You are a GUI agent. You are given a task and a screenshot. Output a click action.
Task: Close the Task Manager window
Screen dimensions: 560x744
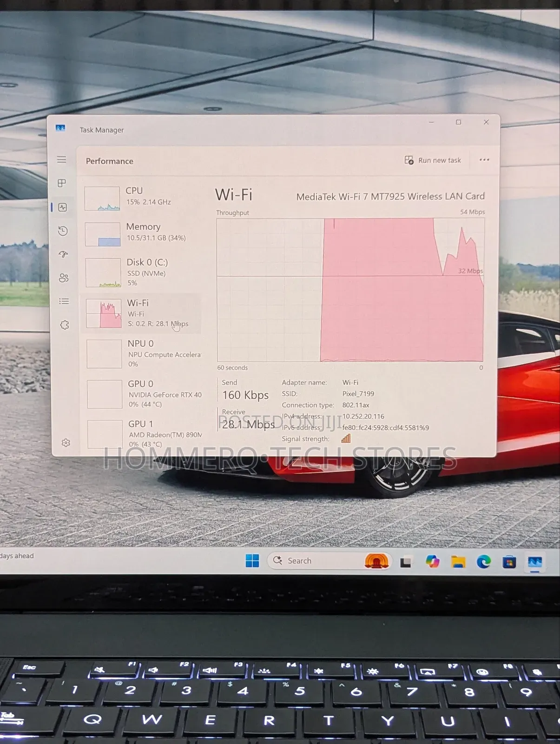click(x=486, y=122)
